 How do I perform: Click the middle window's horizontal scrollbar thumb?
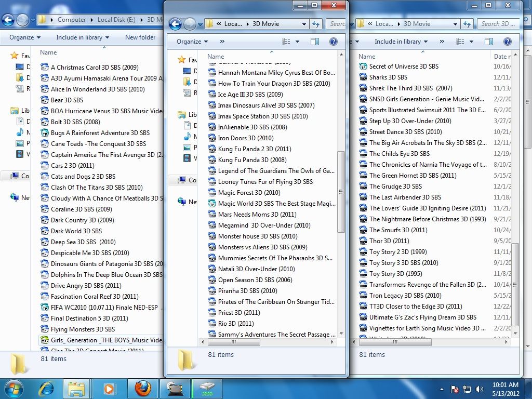tap(233, 342)
